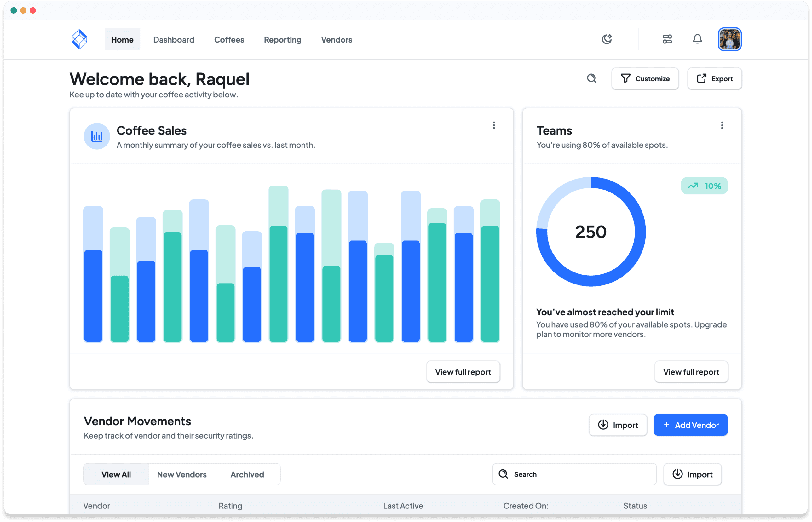Open the Coffee Sales options menu
The width and height of the screenshot is (812, 522).
494,125
